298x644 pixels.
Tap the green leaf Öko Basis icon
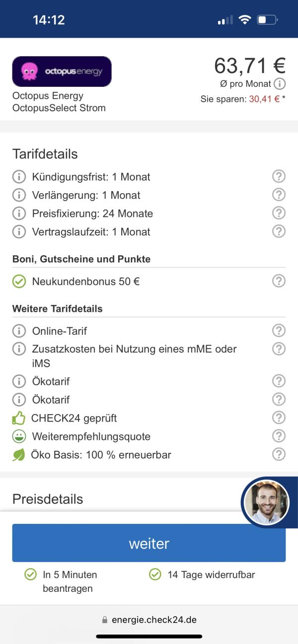tap(18, 455)
